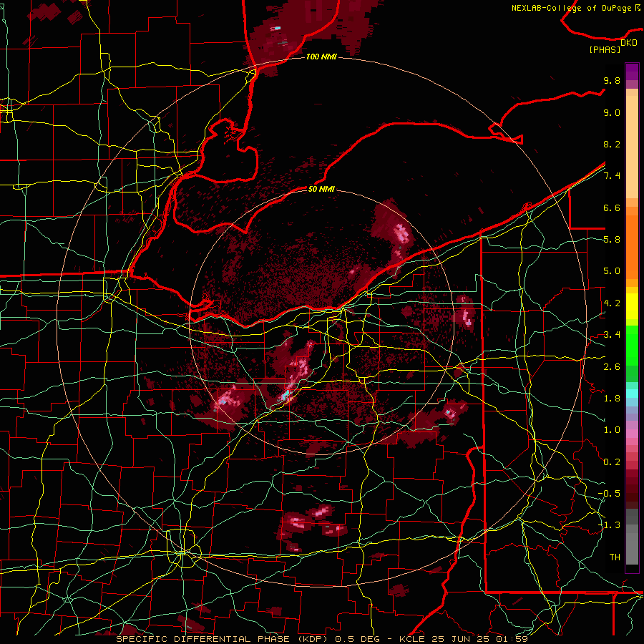Click the NEXLAB-College of DuPage credit text
This screenshot has width=644, height=644.
(572, 8)
